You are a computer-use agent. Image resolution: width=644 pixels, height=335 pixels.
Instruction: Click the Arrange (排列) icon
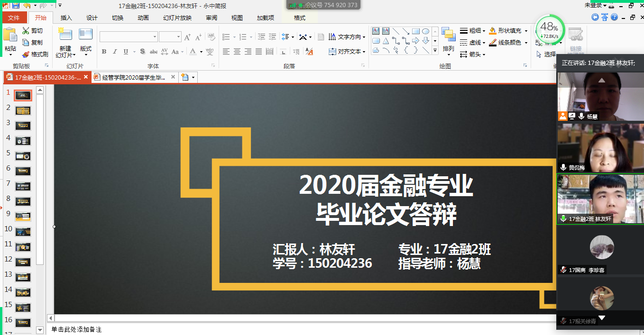pos(448,35)
